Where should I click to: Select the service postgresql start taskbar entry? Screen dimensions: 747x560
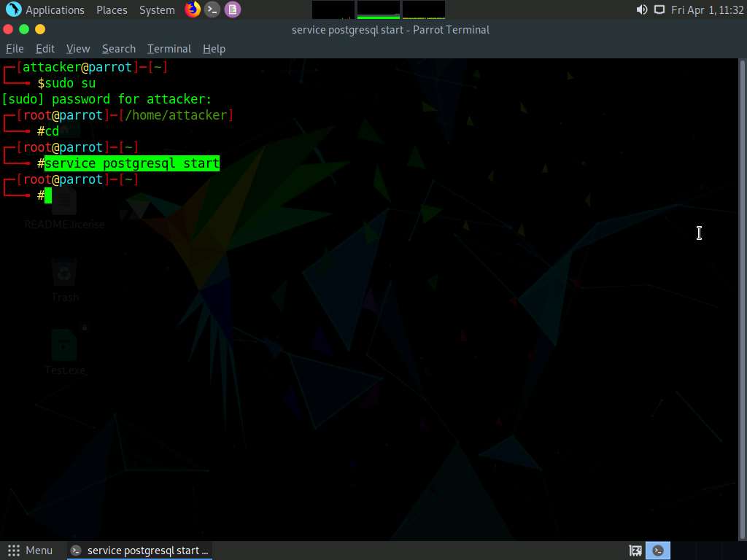pyautogui.click(x=140, y=551)
